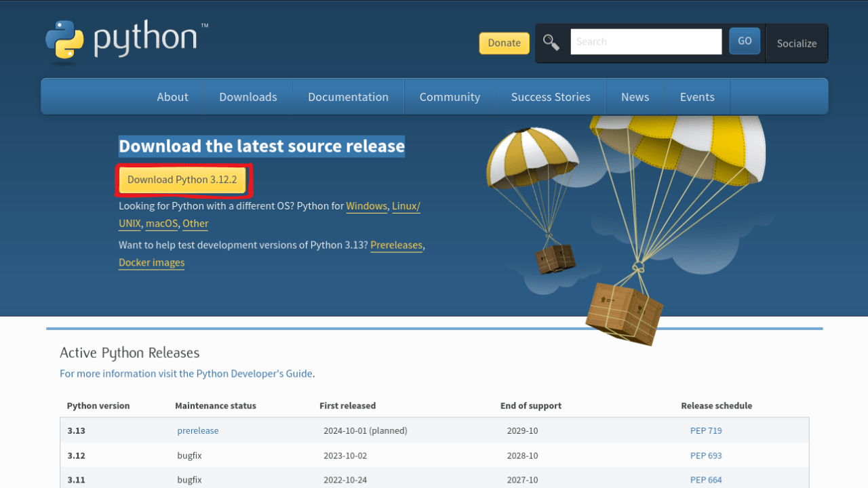Open the Events menu
The height and width of the screenshot is (488, 868).
pos(697,97)
